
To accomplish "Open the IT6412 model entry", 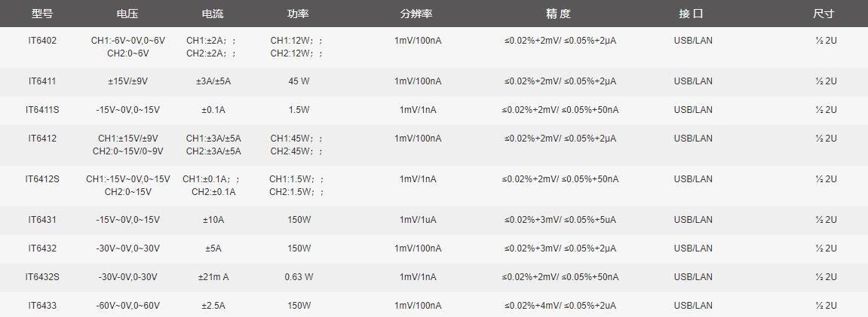I will tap(42, 138).
